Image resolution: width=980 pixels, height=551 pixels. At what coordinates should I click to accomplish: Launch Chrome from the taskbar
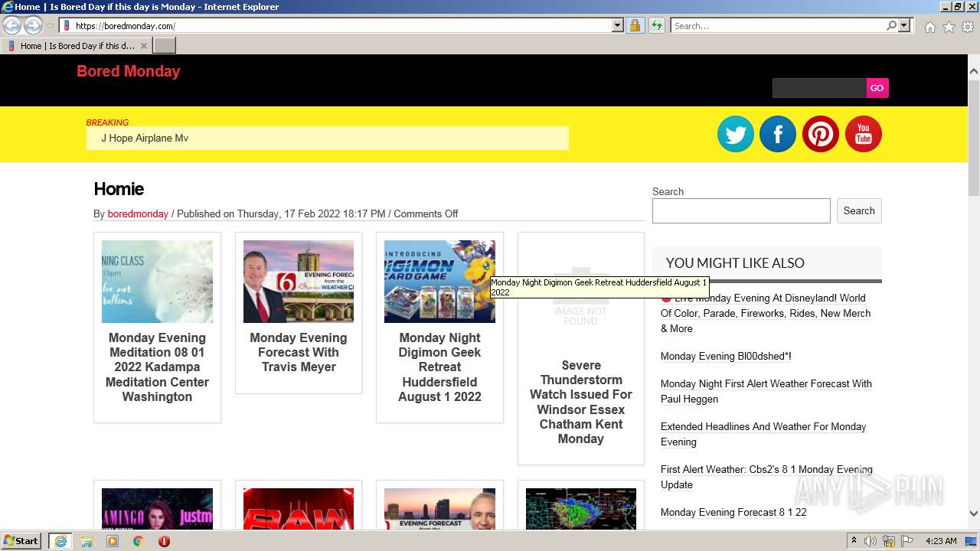[x=139, y=541]
